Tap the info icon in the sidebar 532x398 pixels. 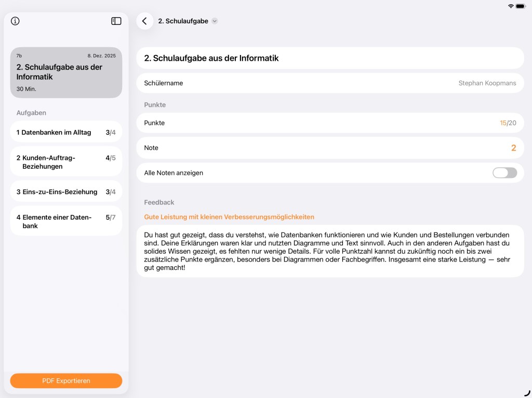pyautogui.click(x=15, y=21)
